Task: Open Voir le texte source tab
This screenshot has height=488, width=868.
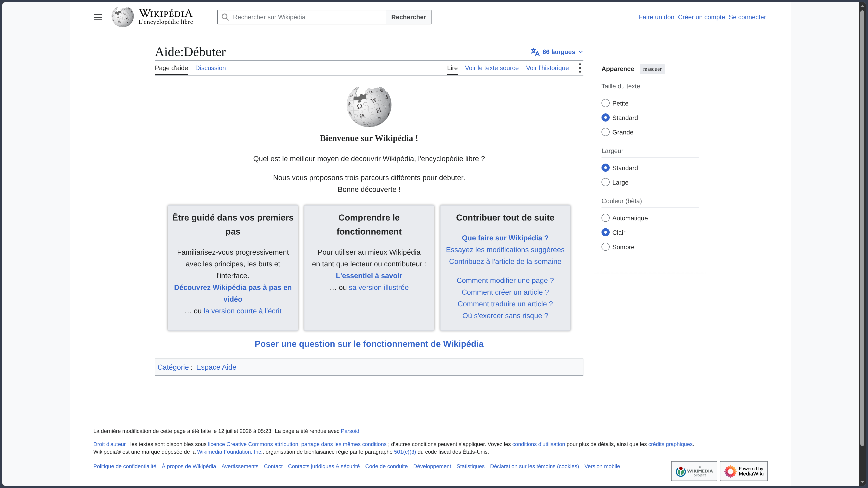Action: coord(492,68)
